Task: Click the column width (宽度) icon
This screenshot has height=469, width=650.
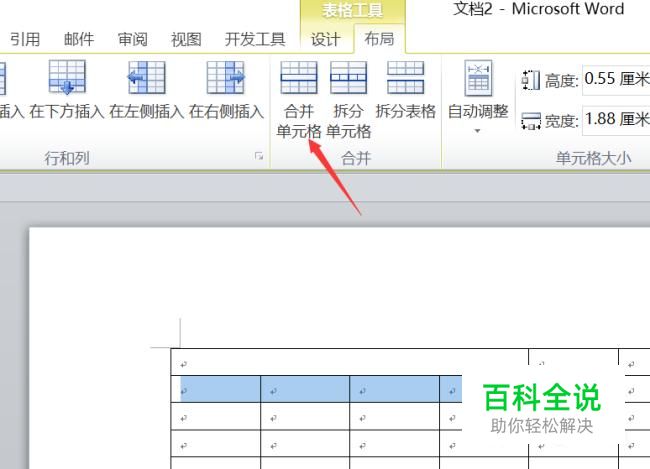Action: point(531,121)
